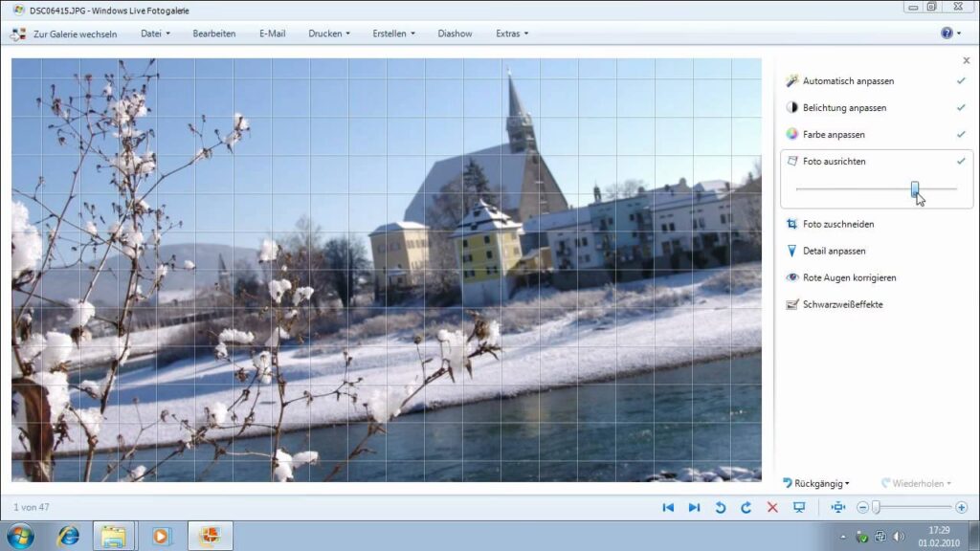This screenshot has height=551, width=980.
Task: Open Internet Explorer from the taskbar
Action: point(68,536)
